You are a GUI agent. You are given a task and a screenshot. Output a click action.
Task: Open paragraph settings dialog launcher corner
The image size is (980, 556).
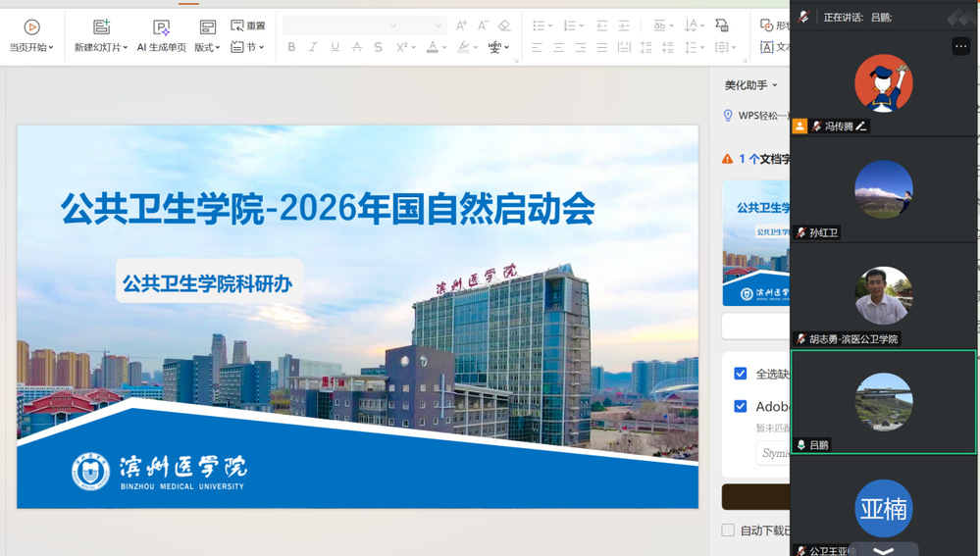[745, 61]
